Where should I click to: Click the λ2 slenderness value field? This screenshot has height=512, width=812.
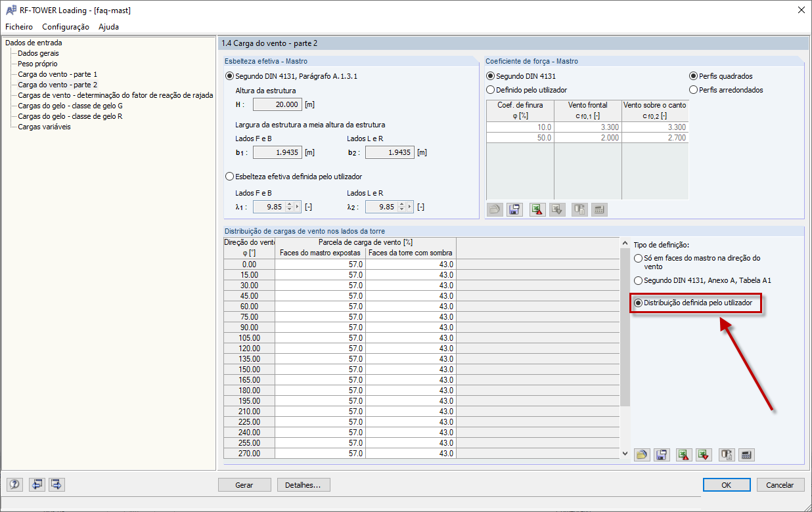380,207
